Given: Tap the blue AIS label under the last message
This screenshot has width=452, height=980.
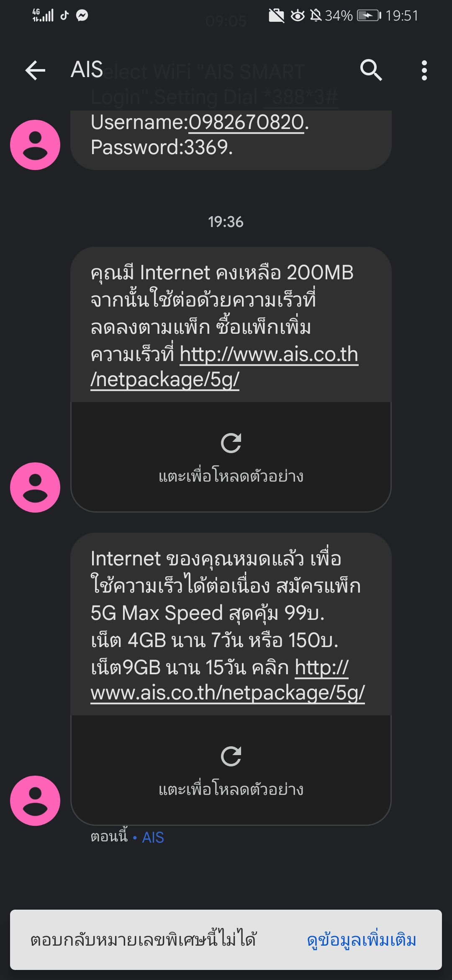Looking at the screenshot, I should point(153,838).
